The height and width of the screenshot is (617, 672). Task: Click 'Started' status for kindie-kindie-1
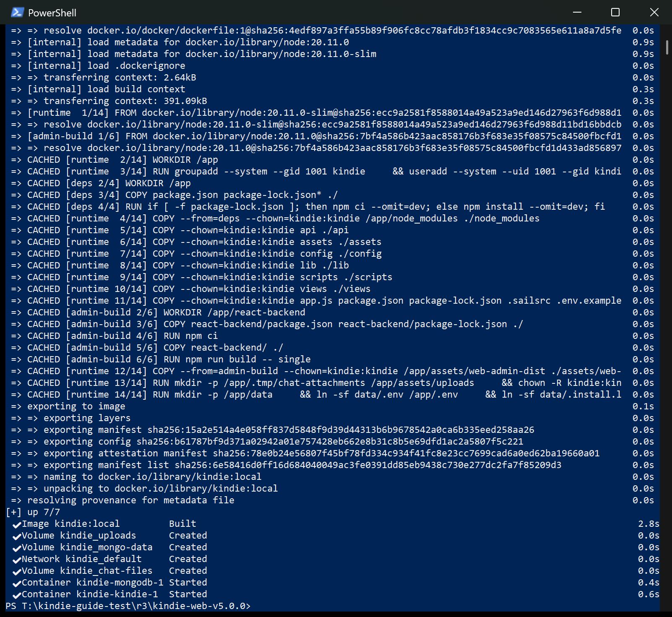pyautogui.click(x=188, y=594)
